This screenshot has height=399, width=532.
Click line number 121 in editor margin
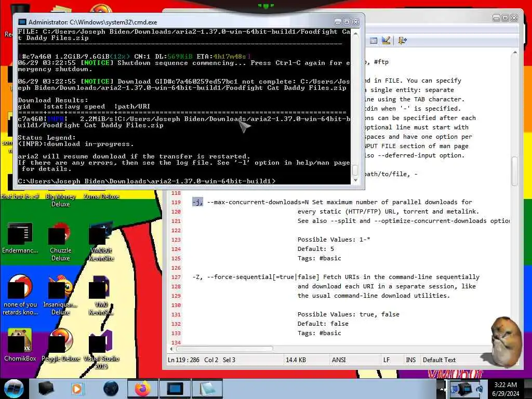(x=176, y=221)
